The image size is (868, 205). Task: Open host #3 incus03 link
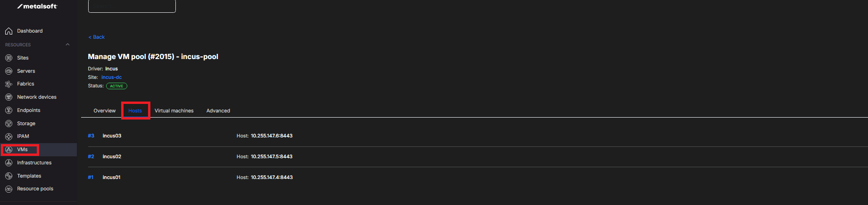[91, 136]
